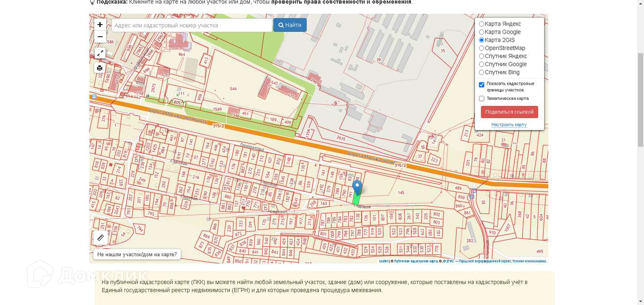Click the Найти search button
This screenshot has height=305, width=644.
[290, 25]
